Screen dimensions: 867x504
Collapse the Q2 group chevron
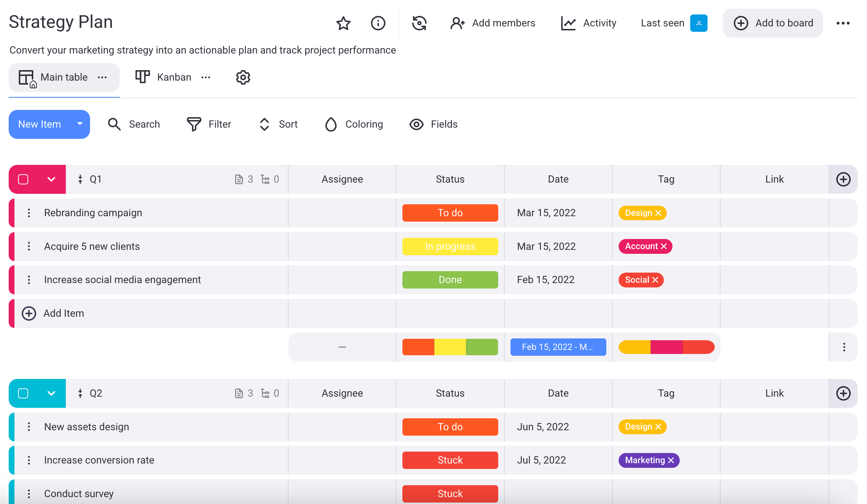51,393
